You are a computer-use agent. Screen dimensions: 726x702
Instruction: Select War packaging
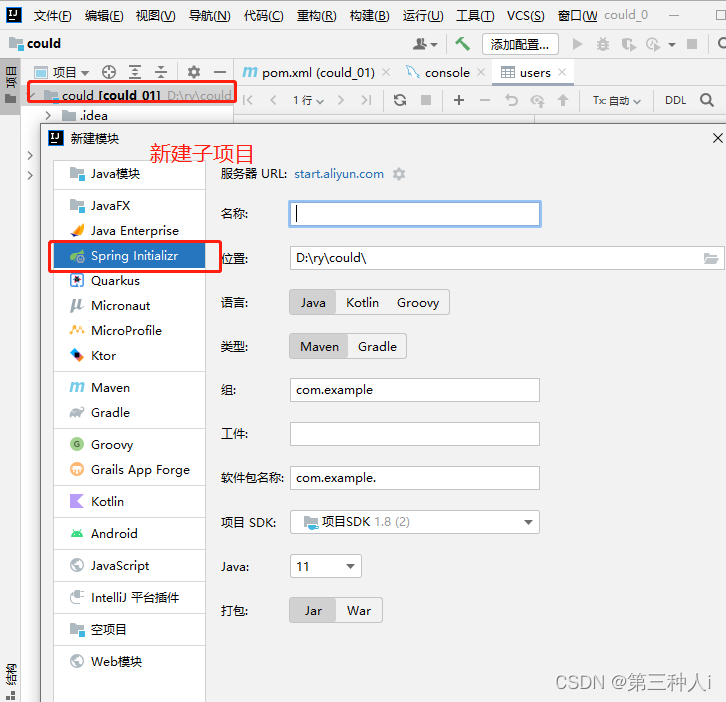click(359, 610)
